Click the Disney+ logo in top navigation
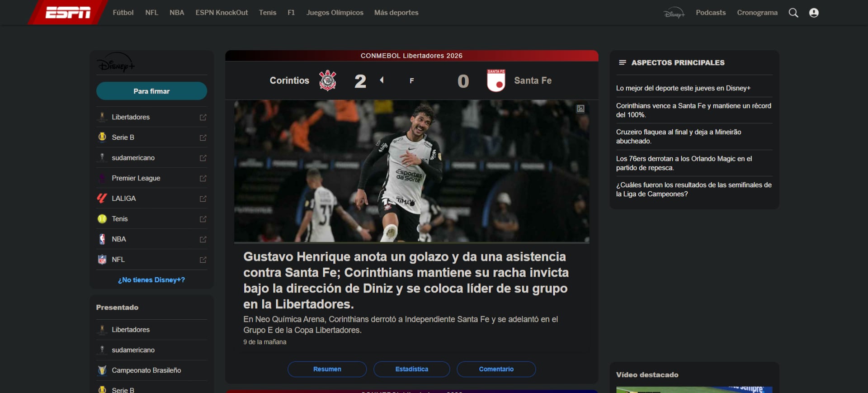Image resolution: width=868 pixels, height=393 pixels. [x=674, y=13]
